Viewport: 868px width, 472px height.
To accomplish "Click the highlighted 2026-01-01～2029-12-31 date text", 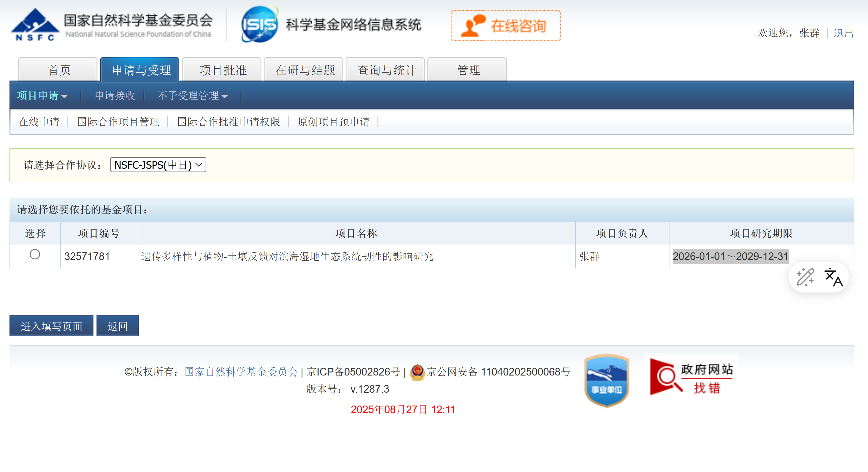I will point(730,256).
